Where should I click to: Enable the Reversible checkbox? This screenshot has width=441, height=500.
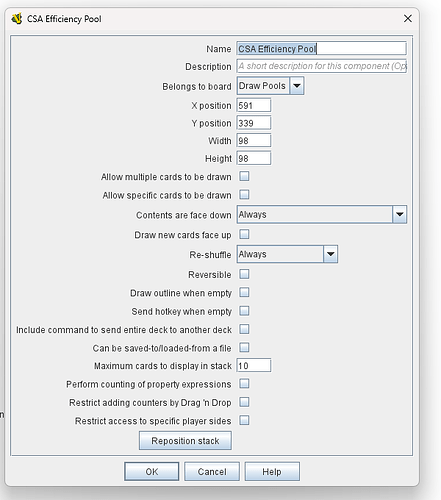click(x=244, y=274)
